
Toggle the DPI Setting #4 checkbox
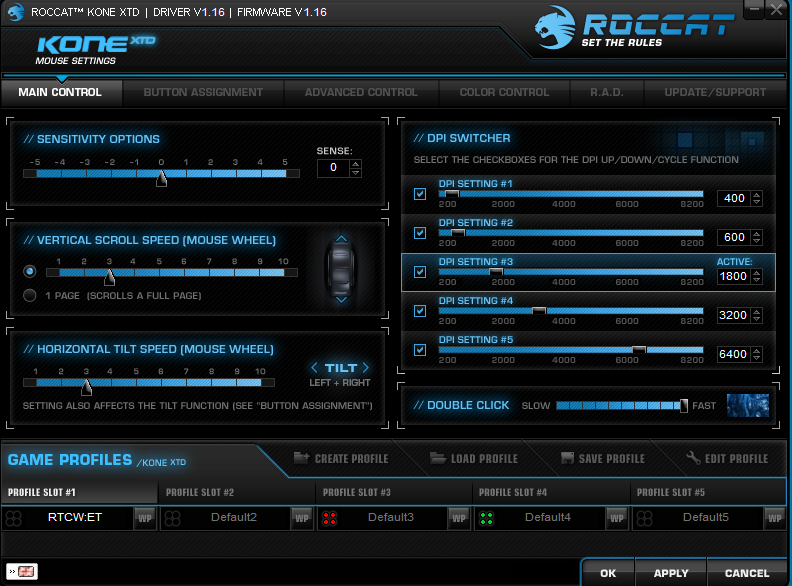[x=420, y=311]
